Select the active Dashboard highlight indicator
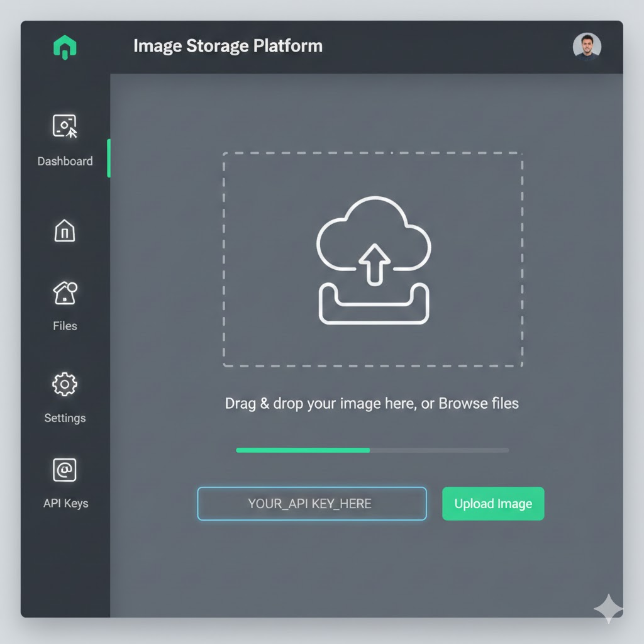This screenshot has width=644, height=644. 109,158
